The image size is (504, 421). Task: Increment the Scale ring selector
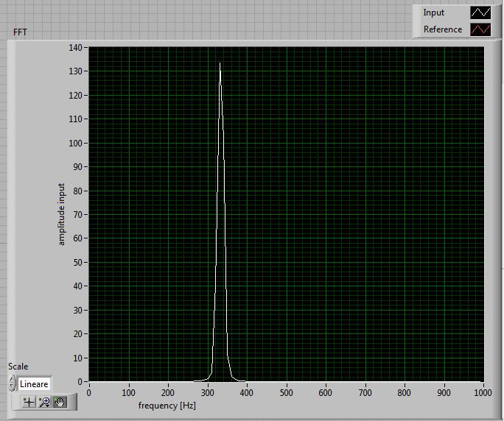point(12,379)
